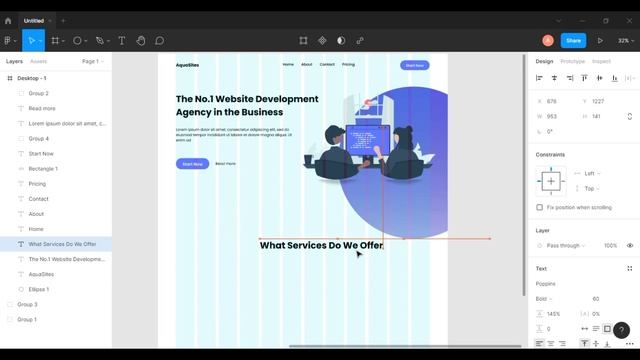Click the Share button

[x=573, y=40]
